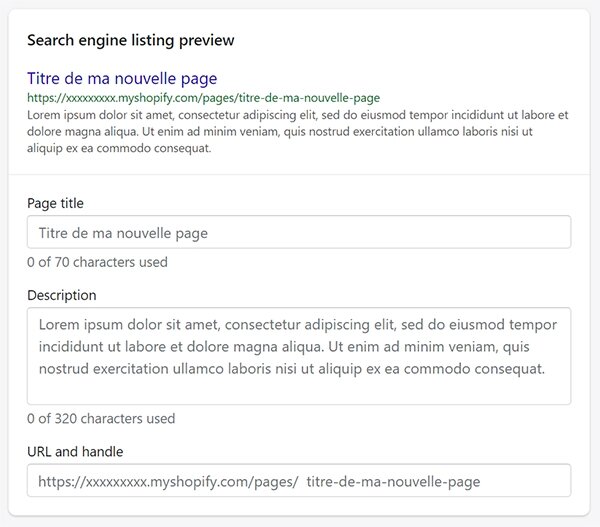600x527 pixels.
Task: Open the preview title 'Titre de ma nouvelle page'
Action: pos(122,78)
